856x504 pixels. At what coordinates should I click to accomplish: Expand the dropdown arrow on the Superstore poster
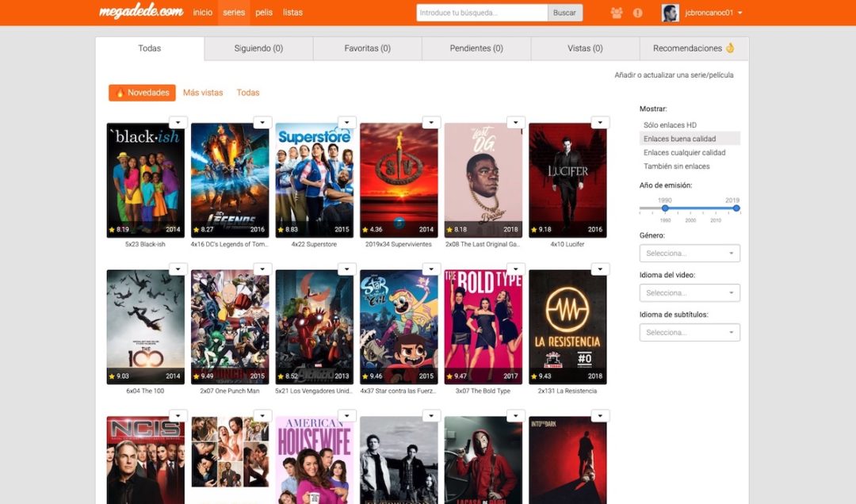(347, 122)
